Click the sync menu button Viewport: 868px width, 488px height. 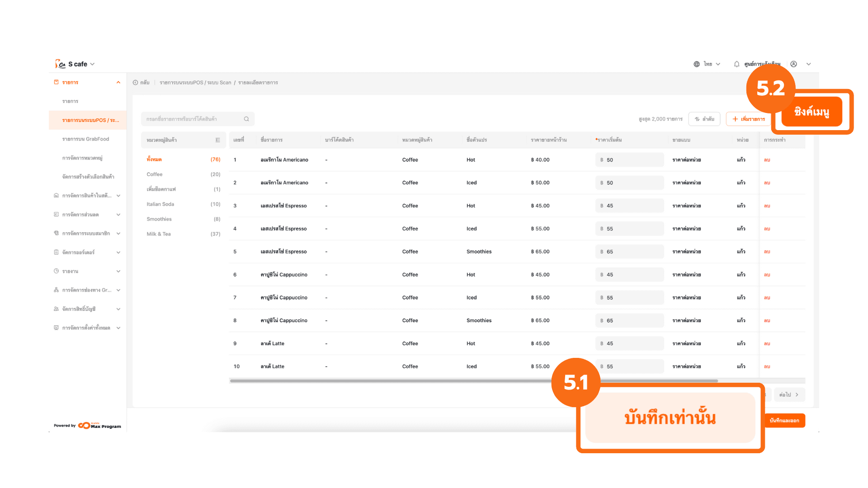coord(812,112)
